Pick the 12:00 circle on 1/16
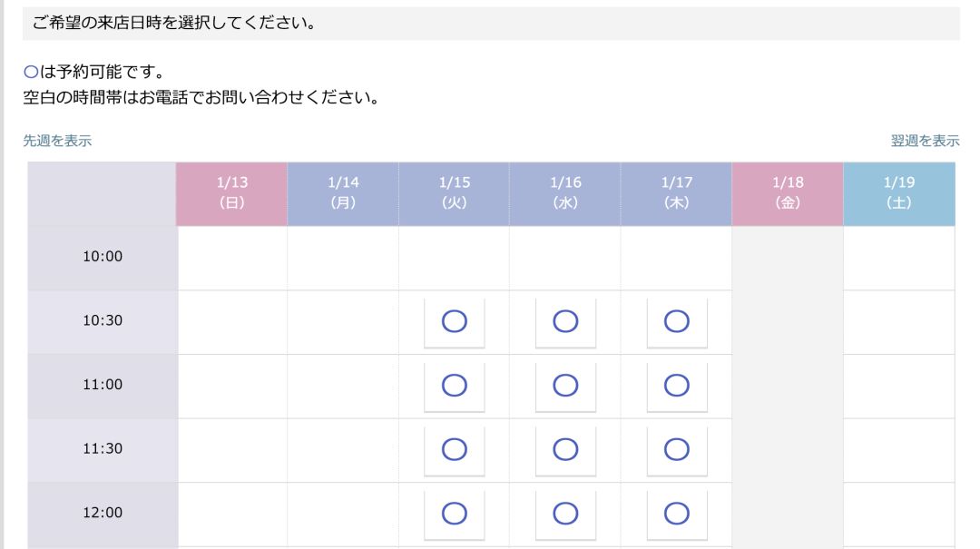The image size is (980, 549). 565,514
